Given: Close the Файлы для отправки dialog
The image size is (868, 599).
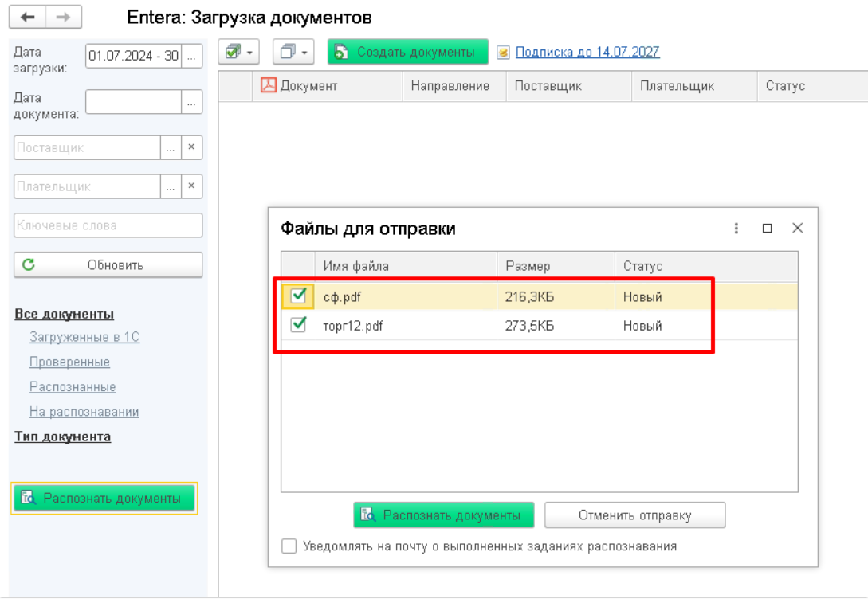Looking at the screenshot, I should 797,228.
